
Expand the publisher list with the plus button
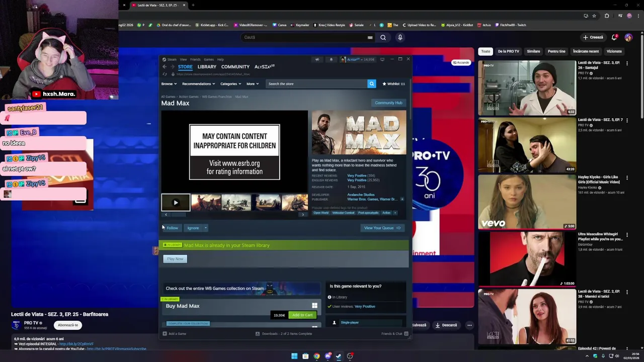pyautogui.click(x=401, y=199)
